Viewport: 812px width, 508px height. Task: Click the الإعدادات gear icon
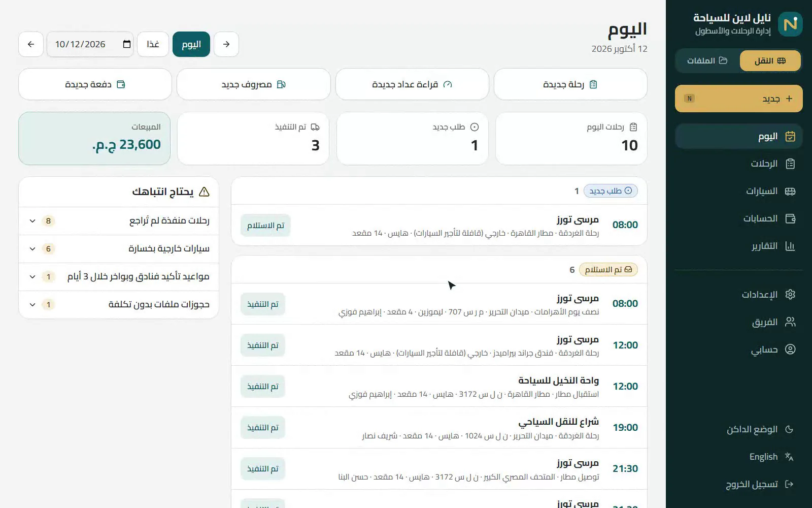click(790, 295)
